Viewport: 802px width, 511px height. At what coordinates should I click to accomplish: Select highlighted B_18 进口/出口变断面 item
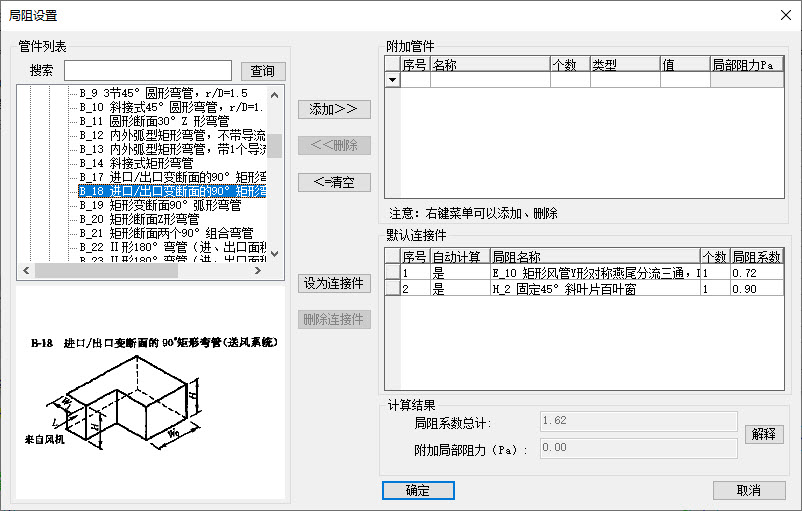tap(172, 191)
